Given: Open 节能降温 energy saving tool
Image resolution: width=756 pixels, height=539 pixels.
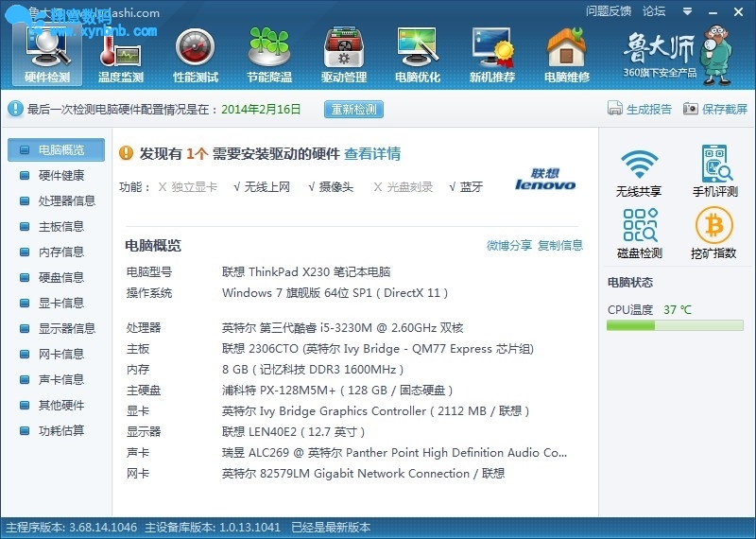Looking at the screenshot, I should click(x=269, y=55).
